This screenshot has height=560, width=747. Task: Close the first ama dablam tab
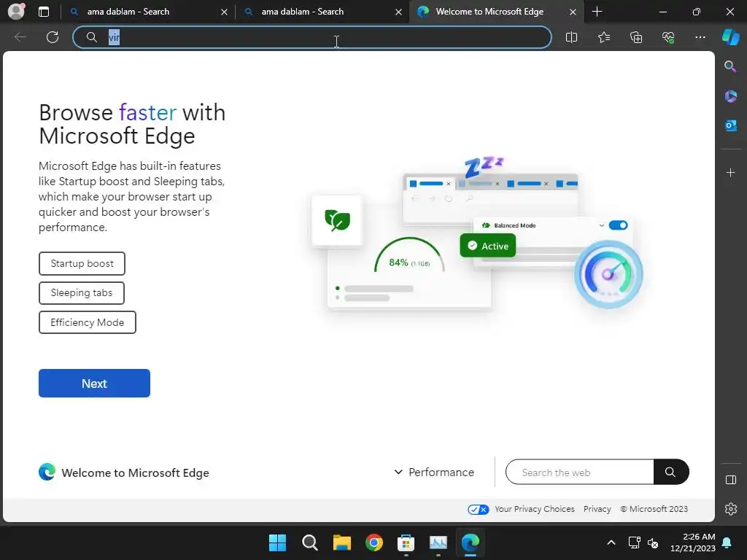225,12
